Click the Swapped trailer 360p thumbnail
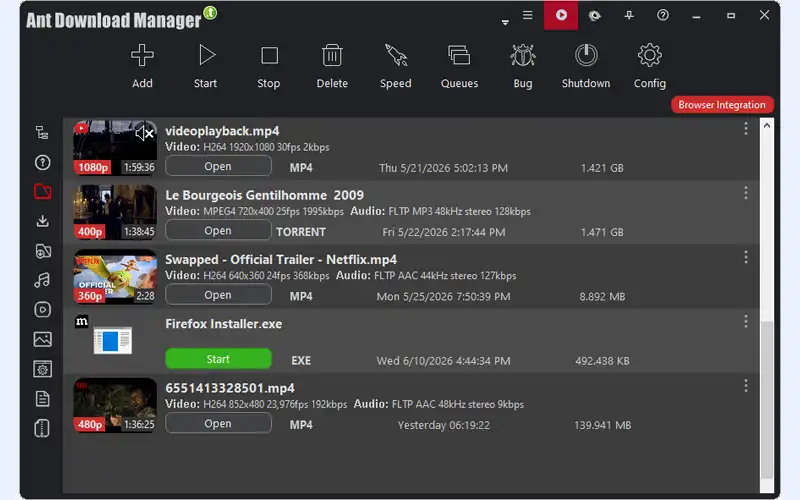 (x=115, y=277)
